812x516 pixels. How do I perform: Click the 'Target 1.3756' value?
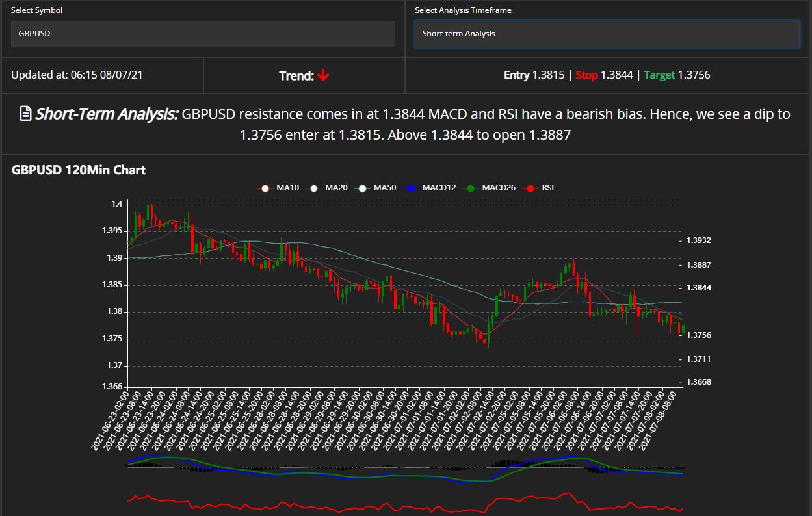pyautogui.click(x=677, y=75)
